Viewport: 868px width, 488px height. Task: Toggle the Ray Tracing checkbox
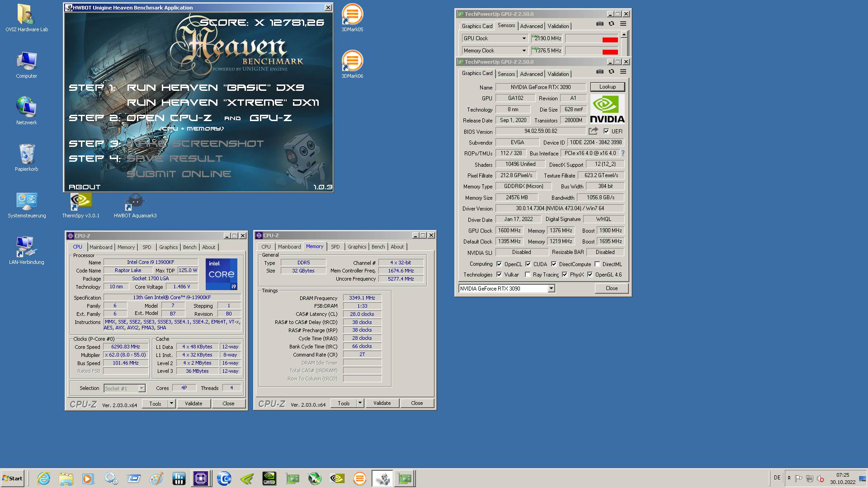tap(528, 274)
